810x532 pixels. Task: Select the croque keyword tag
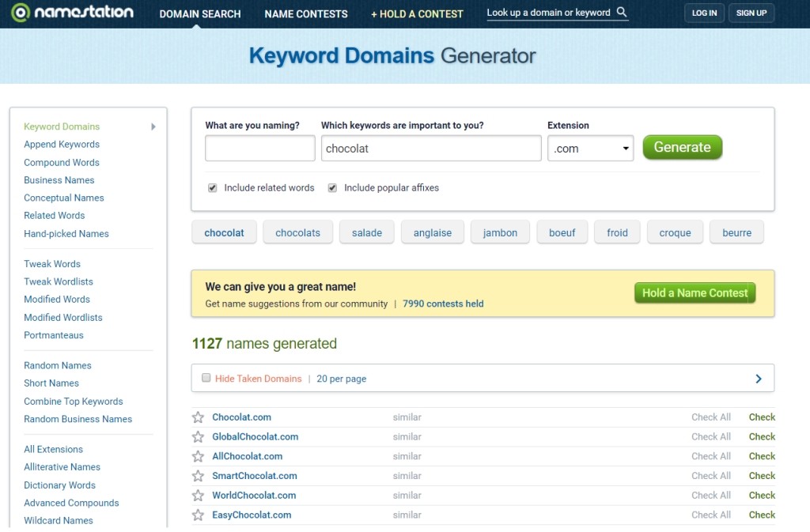(x=675, y=232)
